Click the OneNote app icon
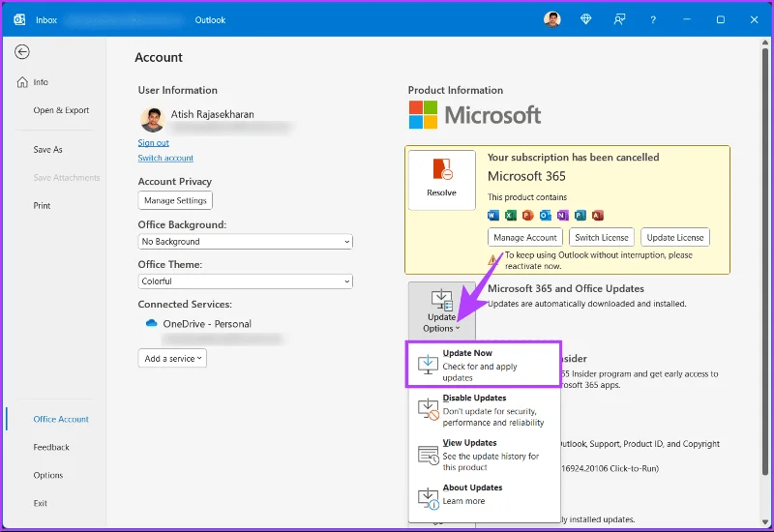This screenshot has height=532, width=774. (x=562, y=215)
